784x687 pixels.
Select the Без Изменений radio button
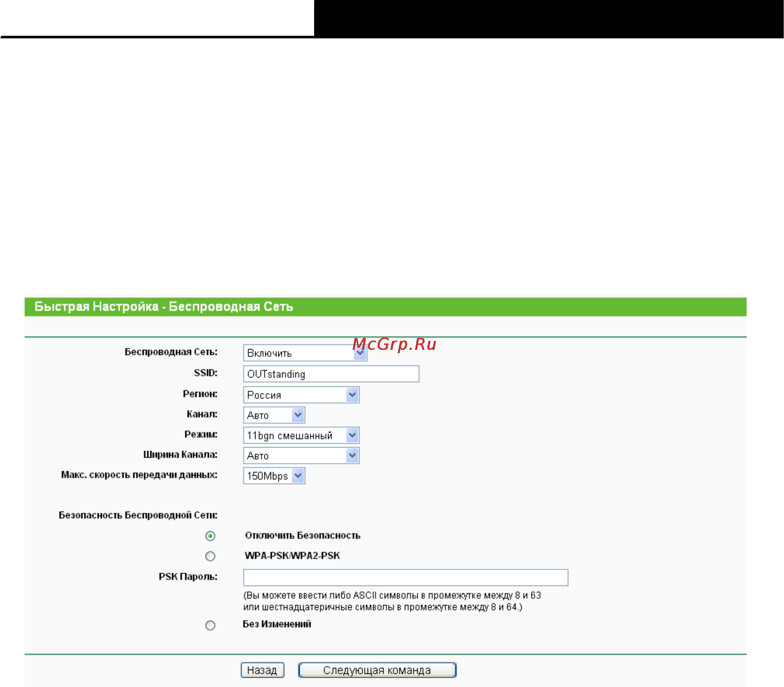pos(210,625)
